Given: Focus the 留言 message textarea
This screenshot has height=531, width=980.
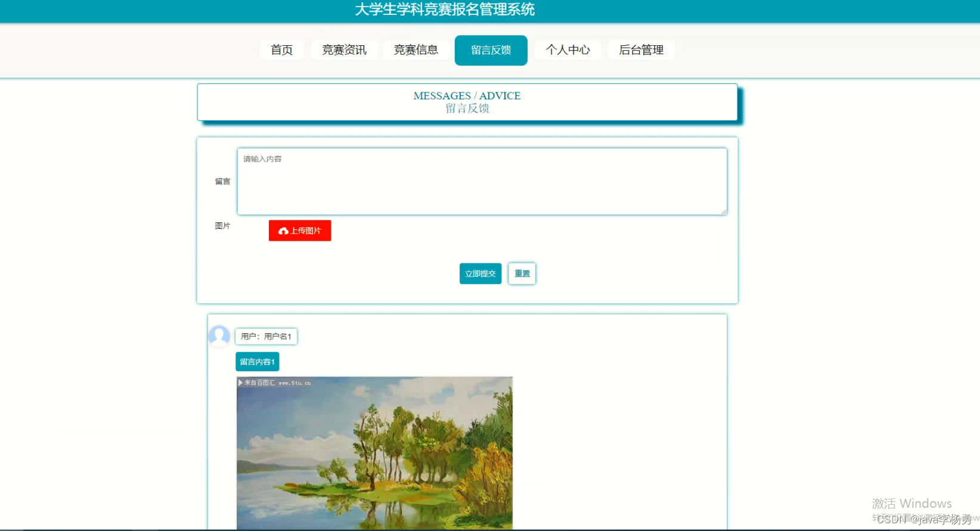Looking at the screenshot, I should (482, 181).
